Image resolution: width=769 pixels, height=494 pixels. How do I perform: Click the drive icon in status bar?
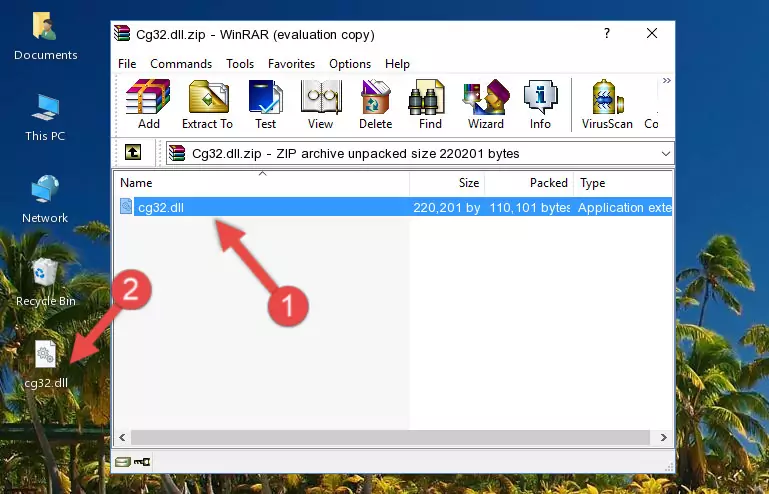click(123, 462)
